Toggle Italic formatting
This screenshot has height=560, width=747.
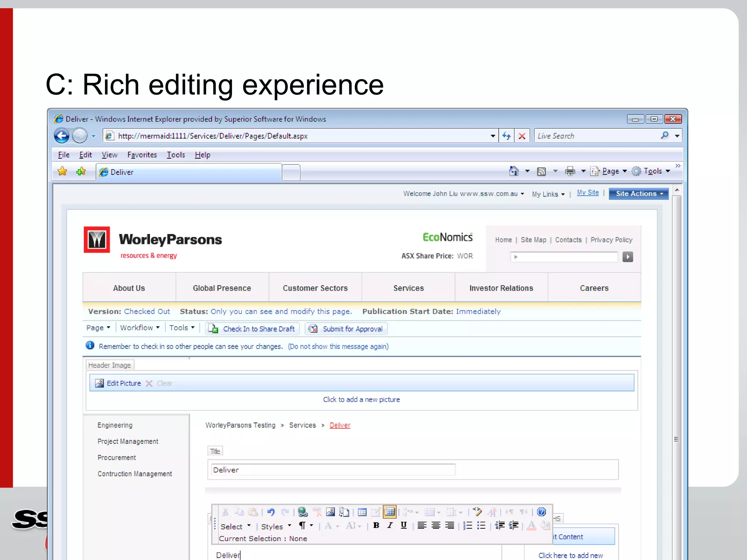tap(390, 525)
